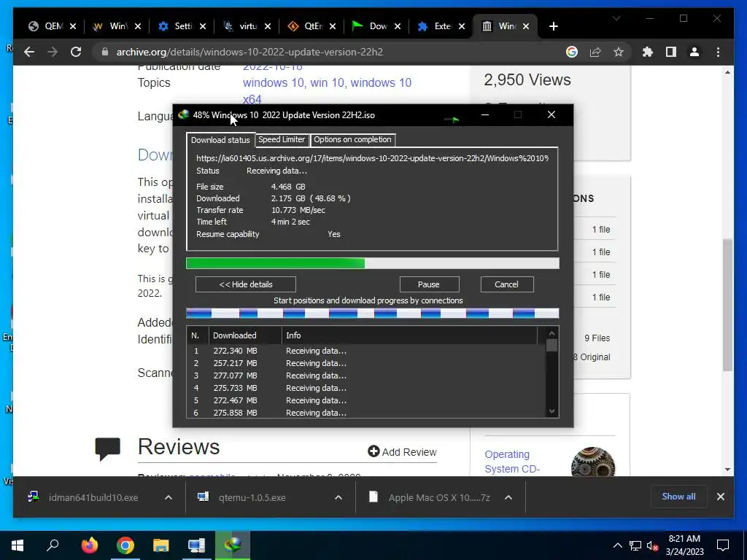Image resolution: width=747 pixels, height=560 pixels.
Task: Open Operating System CD- collection link
Action: (512, 462)
